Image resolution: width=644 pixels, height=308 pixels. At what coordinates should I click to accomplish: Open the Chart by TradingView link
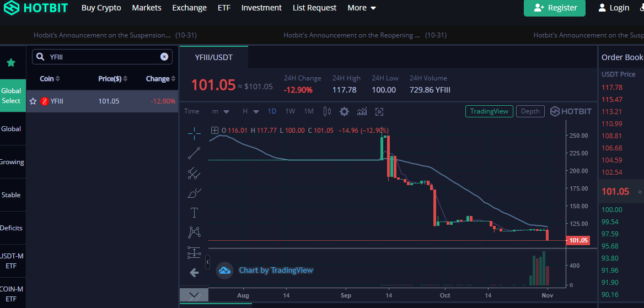(x=276, y=270)
